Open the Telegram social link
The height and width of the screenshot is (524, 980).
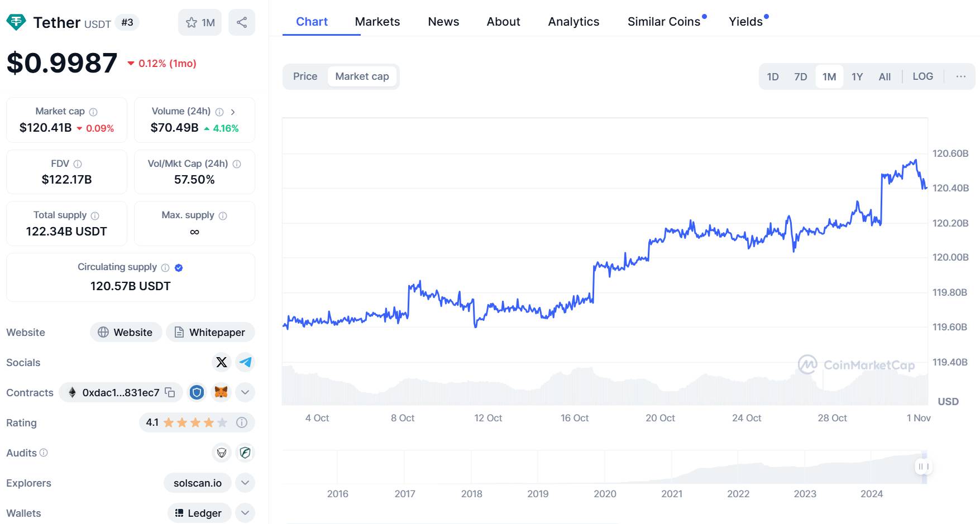[245, 362]
